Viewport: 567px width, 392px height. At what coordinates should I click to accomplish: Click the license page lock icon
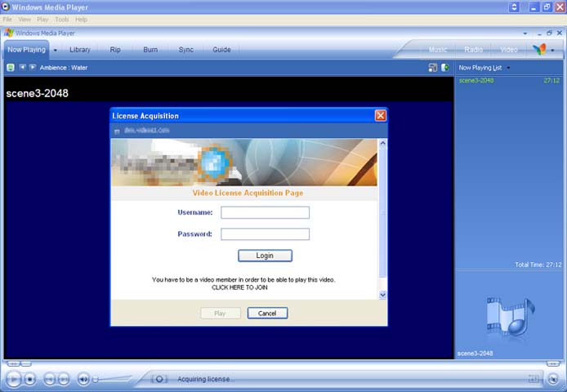point(117,131)
